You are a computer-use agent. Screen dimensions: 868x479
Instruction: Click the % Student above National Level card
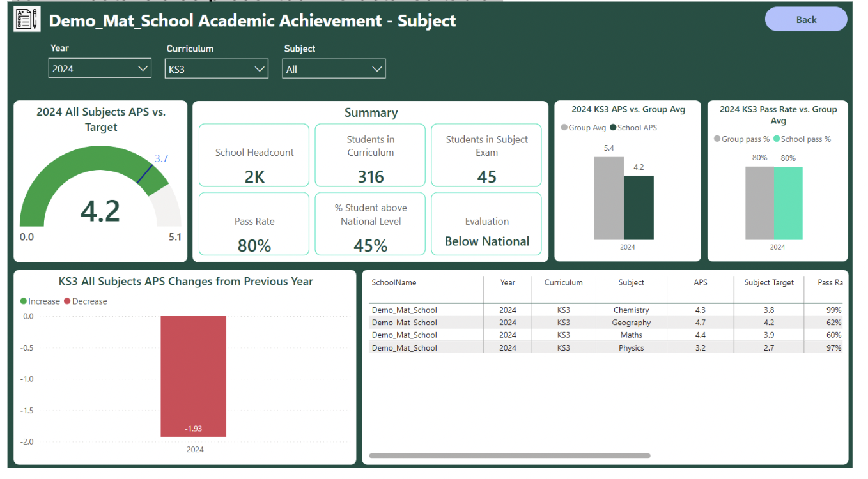pyautogui.click(x=371, y=224)
